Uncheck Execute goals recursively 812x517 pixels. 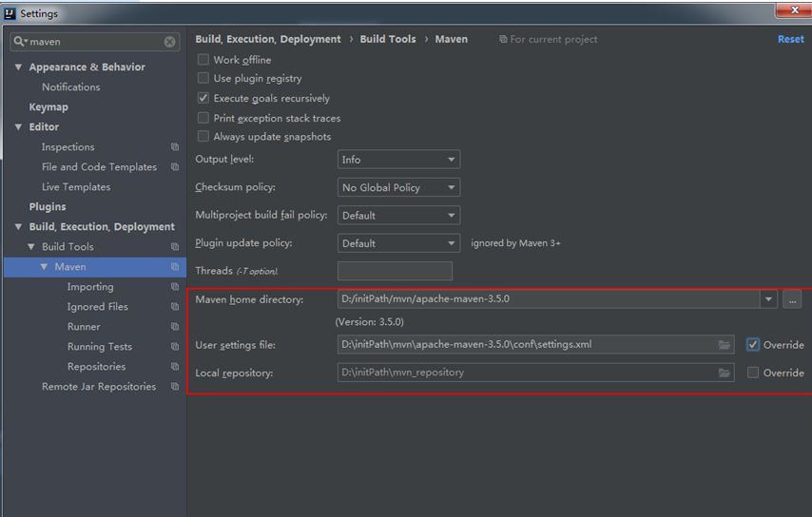(203, 98)
